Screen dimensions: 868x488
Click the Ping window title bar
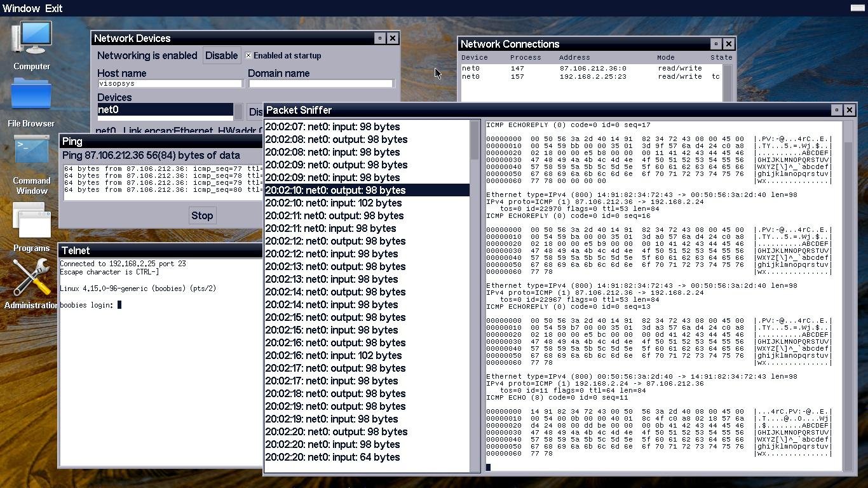(160, 141)
